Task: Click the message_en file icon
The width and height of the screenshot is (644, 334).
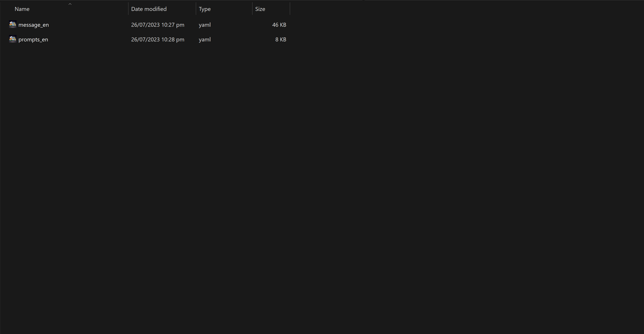Action: [x=12, y=24]
